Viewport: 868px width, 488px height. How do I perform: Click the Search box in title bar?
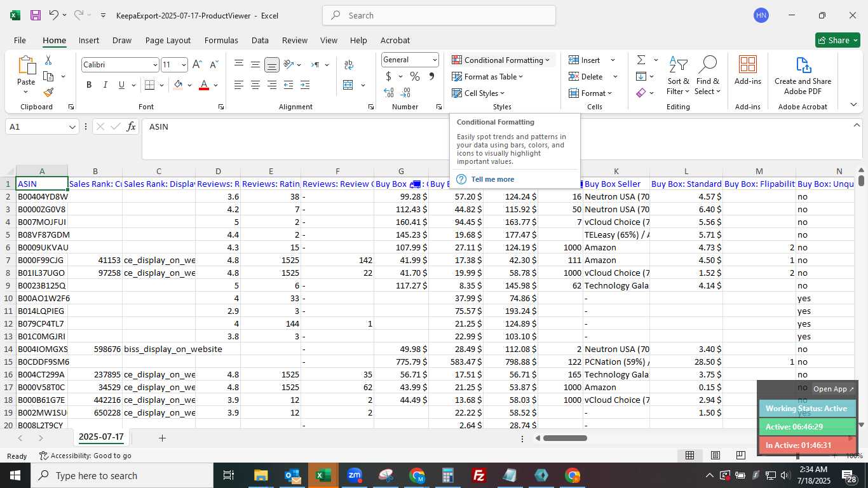pyautogui.click(x=439, y=15)
